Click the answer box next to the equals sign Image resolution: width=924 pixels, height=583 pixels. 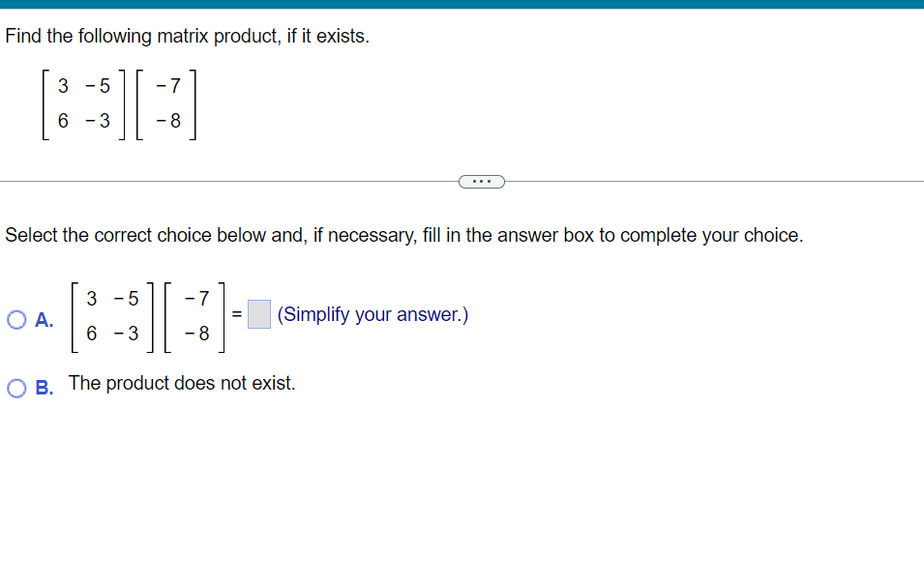click(257, 314)
